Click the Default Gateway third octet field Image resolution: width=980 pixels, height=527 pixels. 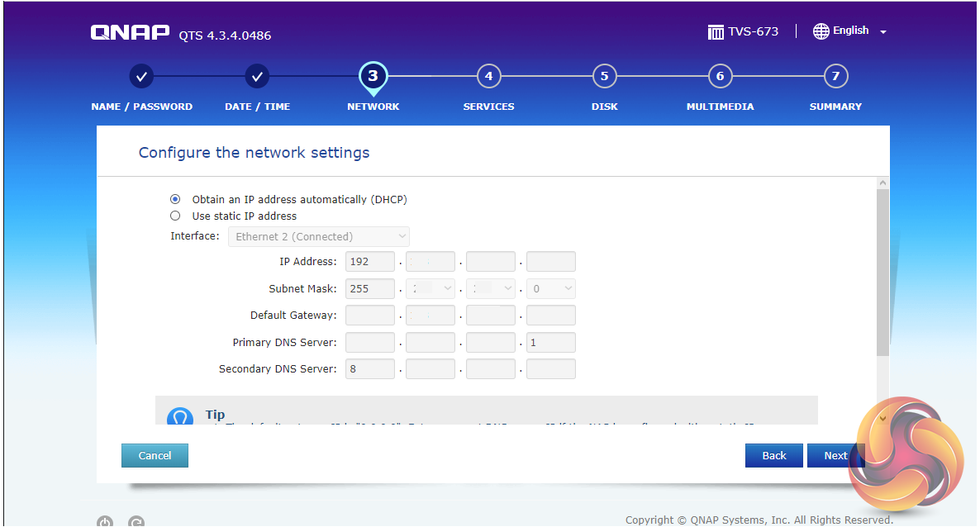pos(491,316)
